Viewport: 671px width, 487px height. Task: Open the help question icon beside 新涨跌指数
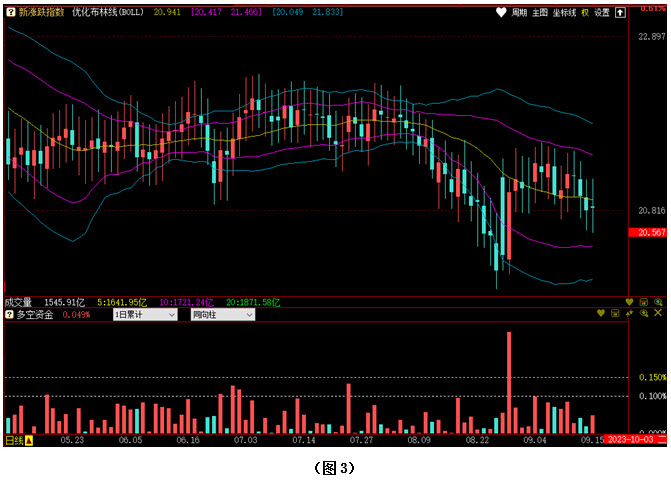click(11, 12)
